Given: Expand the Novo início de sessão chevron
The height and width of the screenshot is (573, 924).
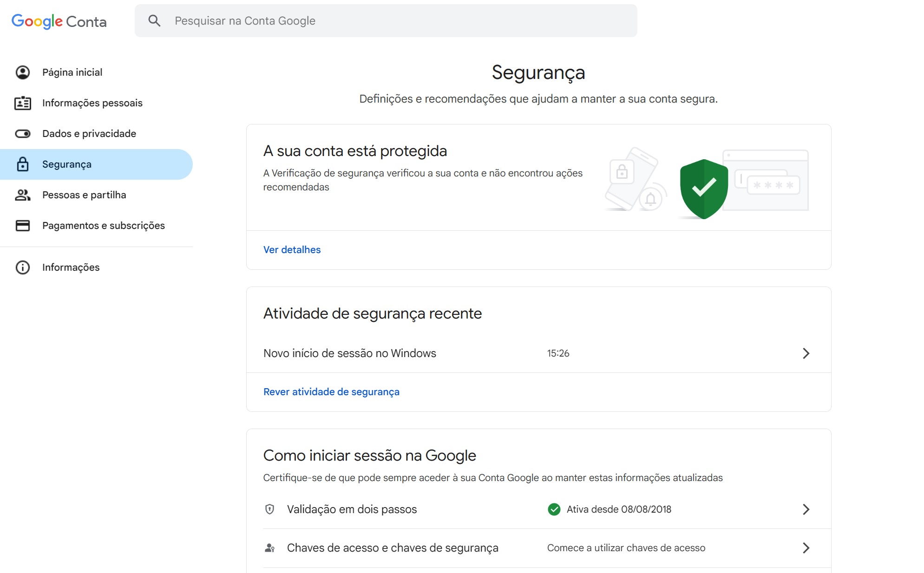Looking at the screenshot, I should point(806,353).
